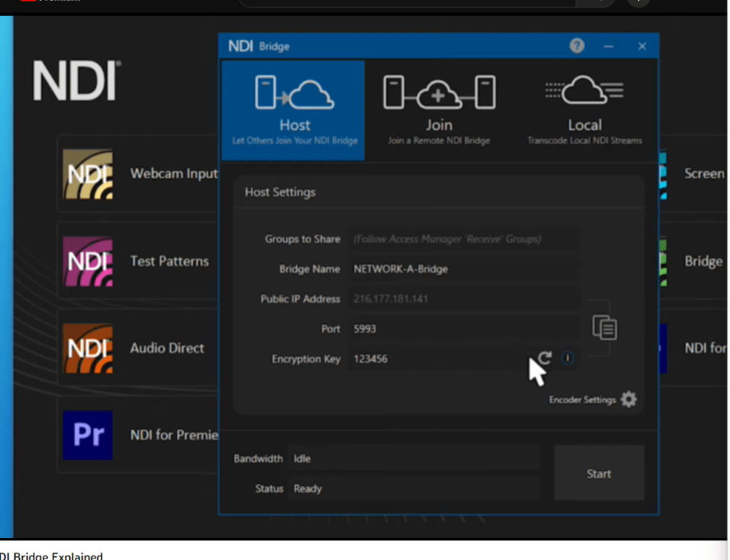
Task: Launch Test Patterns NDI tool icon
Action: (88, 261)
